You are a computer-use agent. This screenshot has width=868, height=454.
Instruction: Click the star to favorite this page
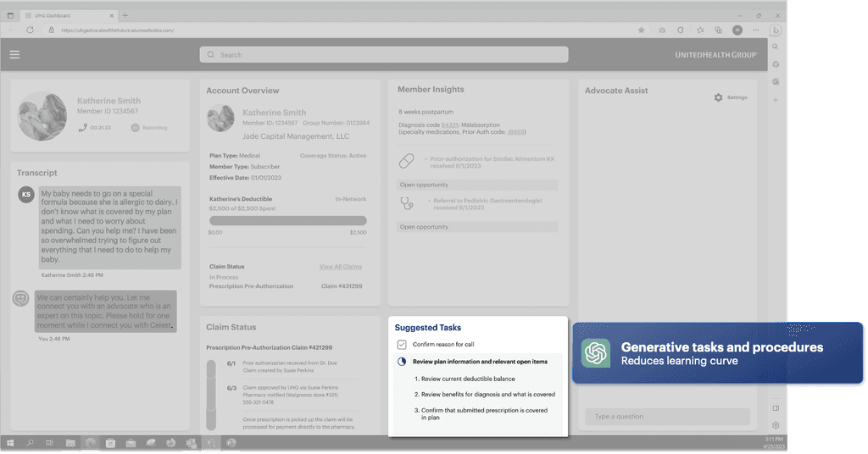pos(641,30)
